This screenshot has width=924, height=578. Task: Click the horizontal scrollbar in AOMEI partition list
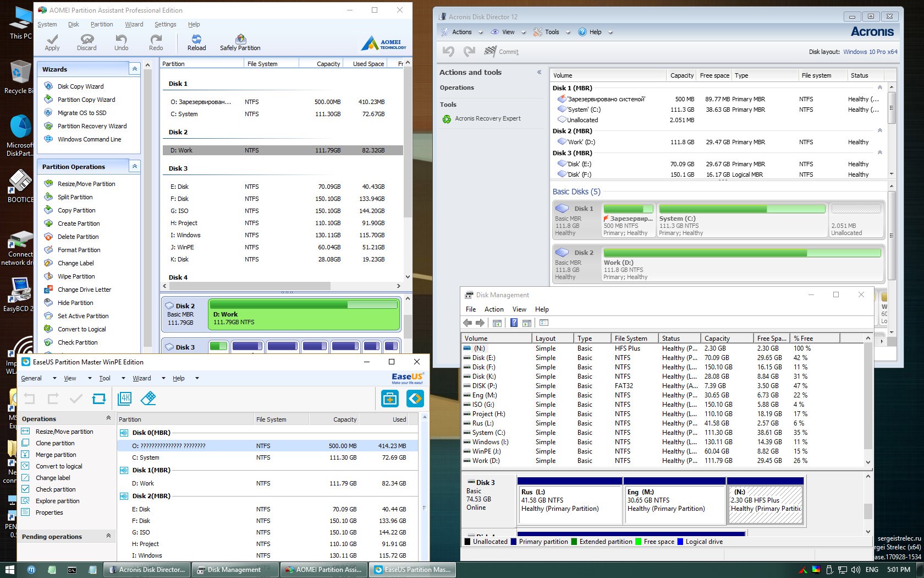coord(250,286)
